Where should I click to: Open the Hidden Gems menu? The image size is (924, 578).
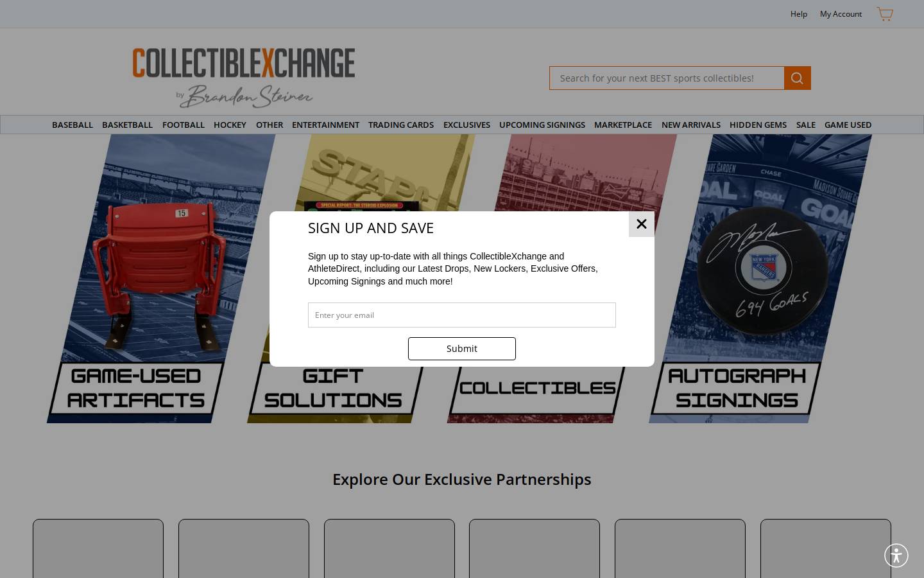pyautogui.click(x=758, y=125)
